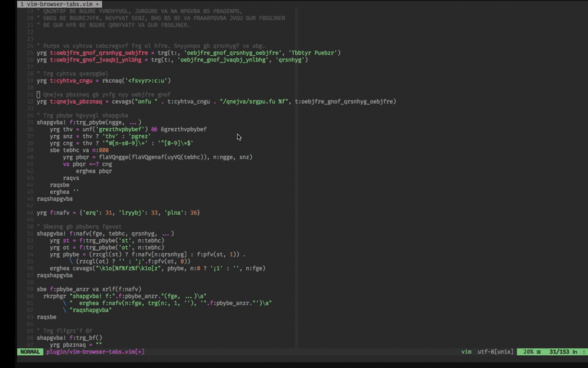This screenshot has height=368, width=588.
Task: Click f:trg_pbybe('st', n:tebhc) on line 52
Action: point(121,240)
